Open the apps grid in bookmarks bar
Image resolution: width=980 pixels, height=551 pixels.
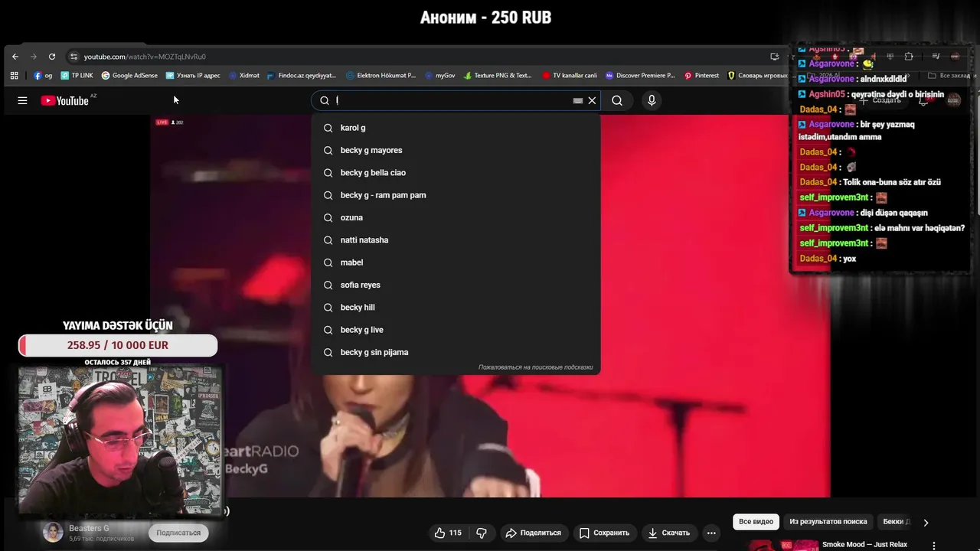14,76
